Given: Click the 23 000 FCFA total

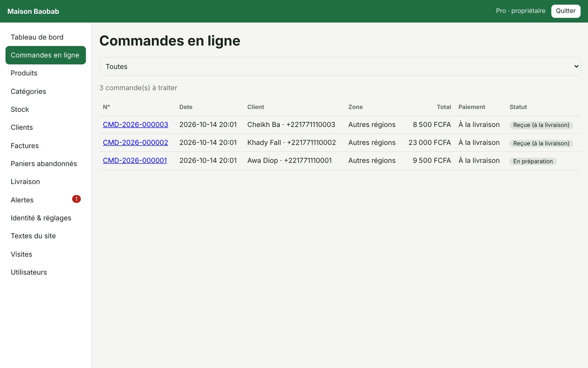Looking at the screenshot, I should coord(430,143).
